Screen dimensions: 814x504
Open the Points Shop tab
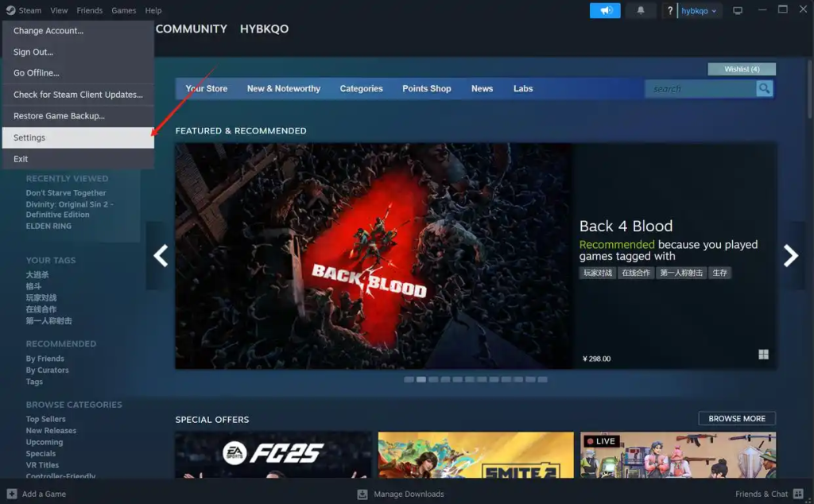pyautogui.click(x=427, y=89)
